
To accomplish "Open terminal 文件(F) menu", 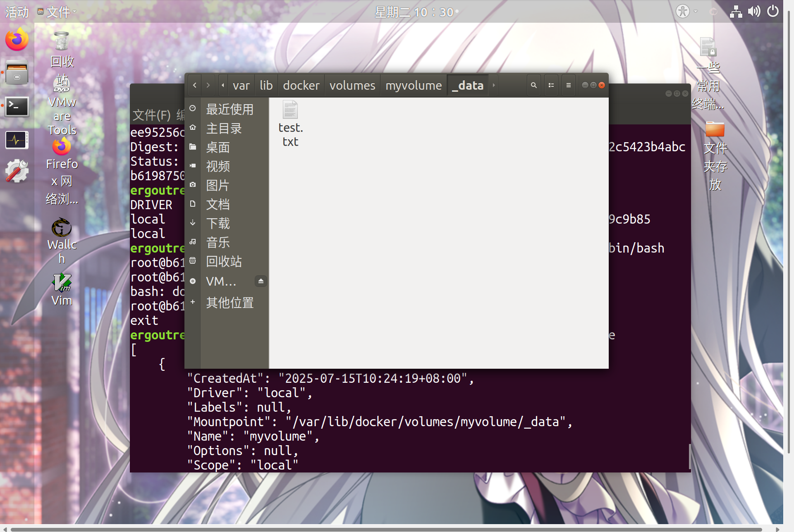I will tap(151, 115).
